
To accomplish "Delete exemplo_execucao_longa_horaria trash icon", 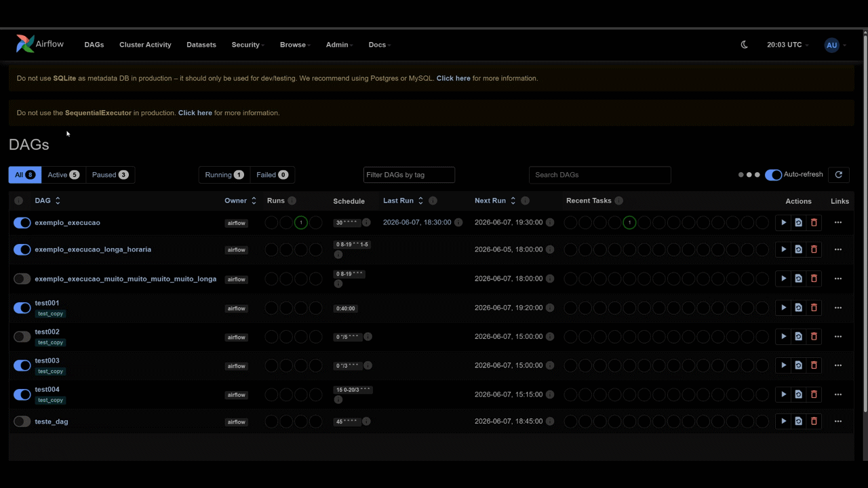I will 814,249.
